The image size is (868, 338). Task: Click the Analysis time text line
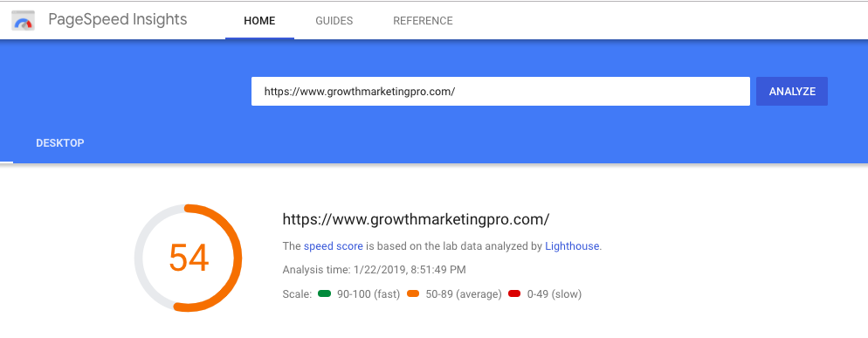(375, 270)
